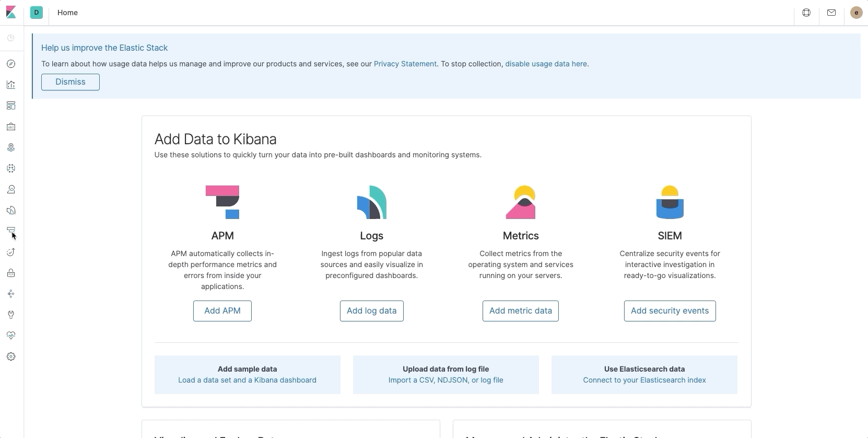Viewport: 868px width, 438px height.
Task: Click the 'Metrics' heading text
Action: [521, 236]
